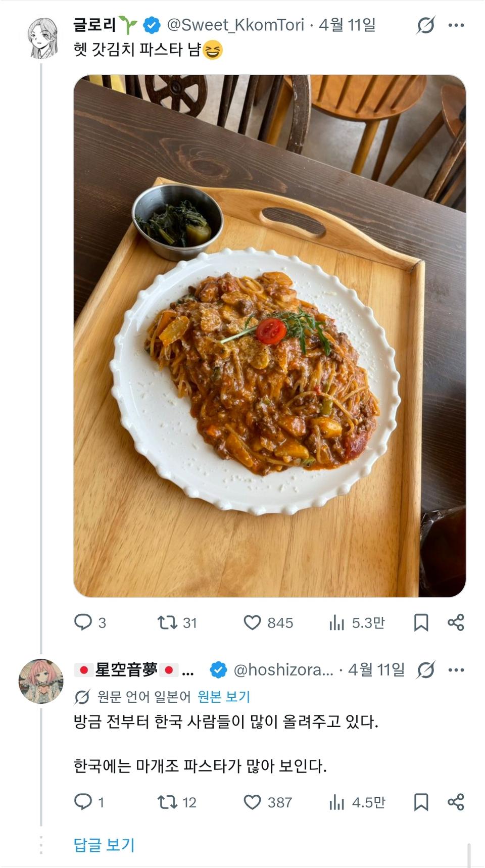
Task: Open more options on hoshizora's reply
Action: (x=456, y=670)
